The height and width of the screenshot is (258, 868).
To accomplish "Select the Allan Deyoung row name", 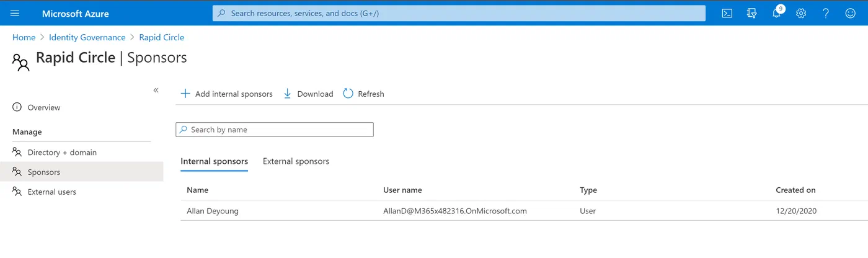I will click(213, 211).
